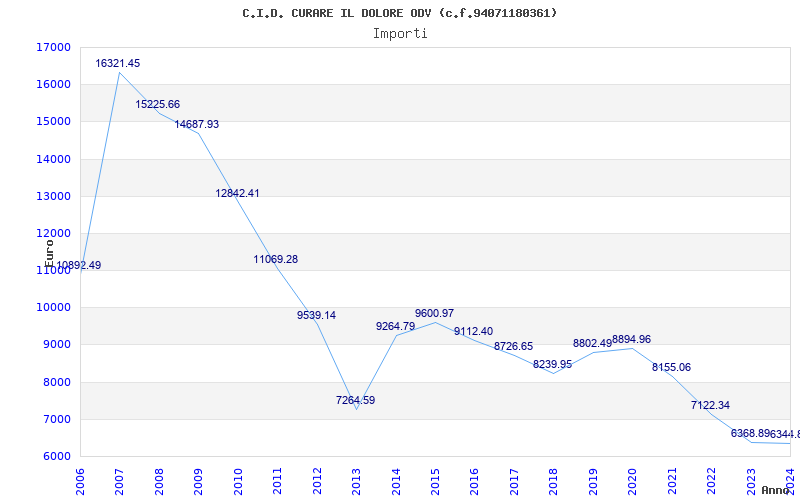
Task: Click the 14000 y-axis tick label
Action: tap(53, 159)
